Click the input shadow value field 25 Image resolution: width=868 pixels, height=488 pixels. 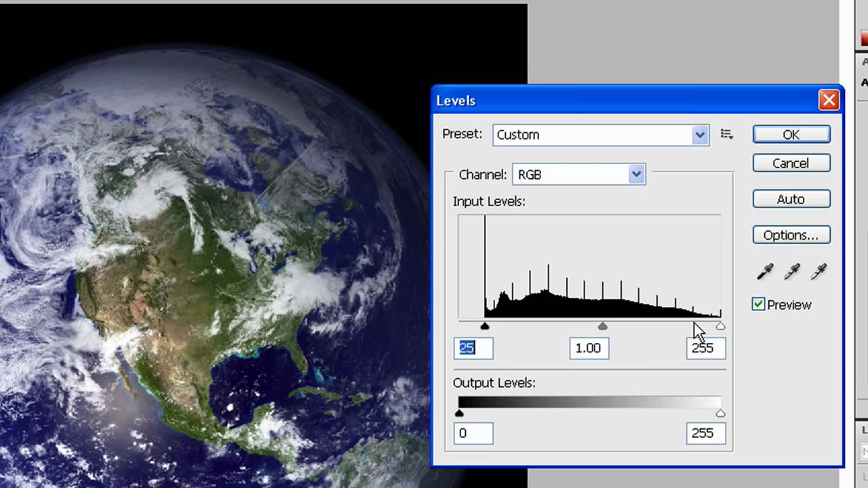(473, 348)
